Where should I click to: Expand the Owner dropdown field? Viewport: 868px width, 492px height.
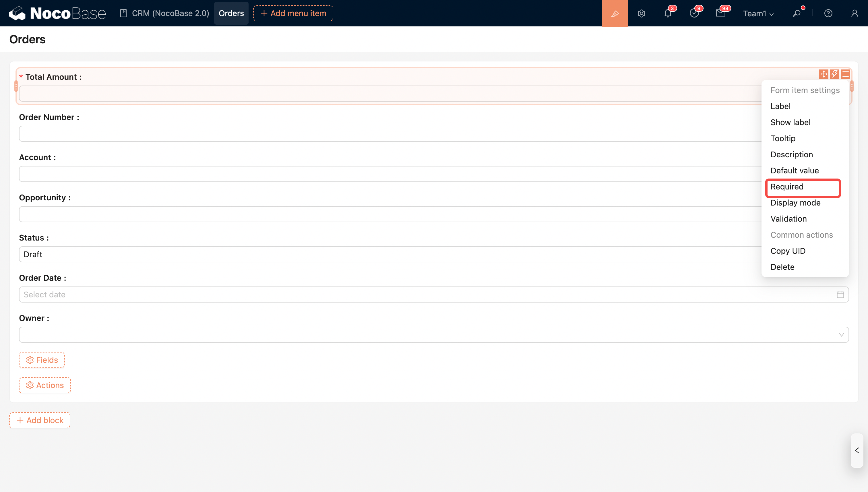(433, 334)
